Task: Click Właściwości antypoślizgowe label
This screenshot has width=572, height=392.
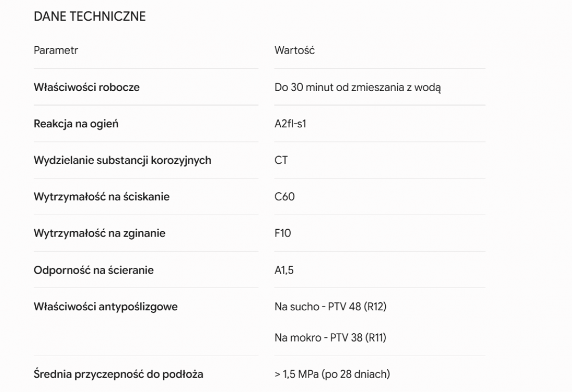Action: (106, 307)
